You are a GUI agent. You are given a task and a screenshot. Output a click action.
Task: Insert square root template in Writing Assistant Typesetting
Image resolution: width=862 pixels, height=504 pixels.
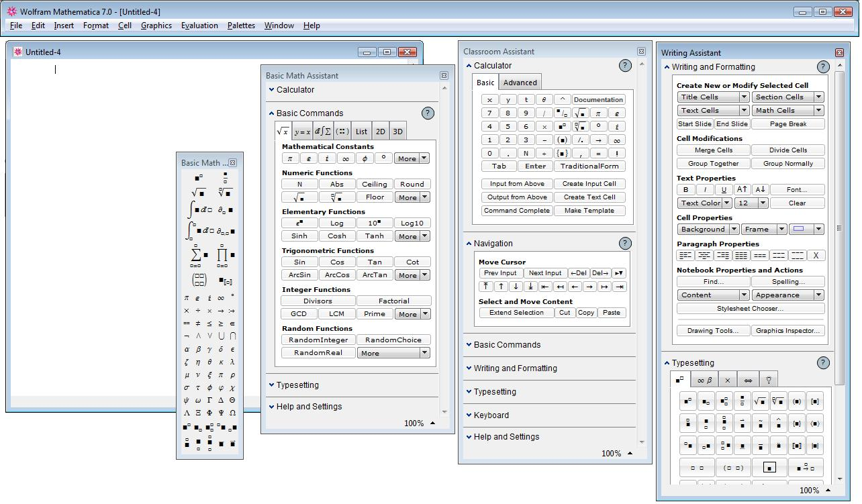760,402
